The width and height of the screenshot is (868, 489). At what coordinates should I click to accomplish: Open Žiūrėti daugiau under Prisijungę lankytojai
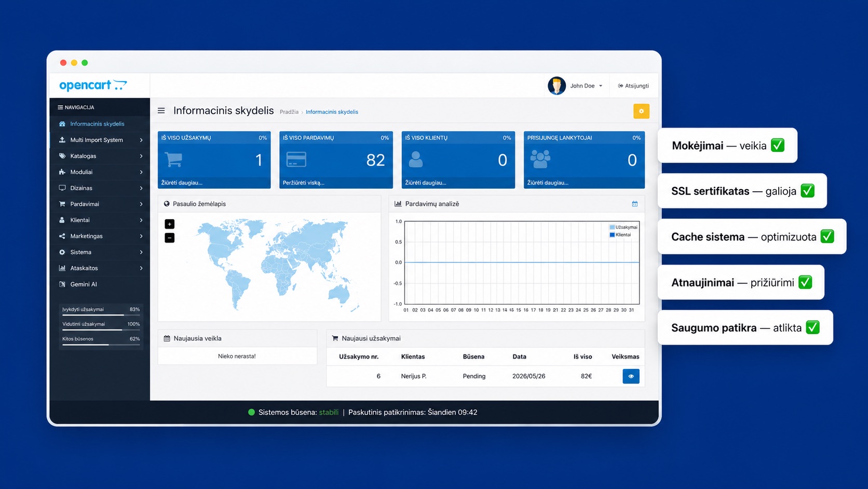(x=548, y=183)
